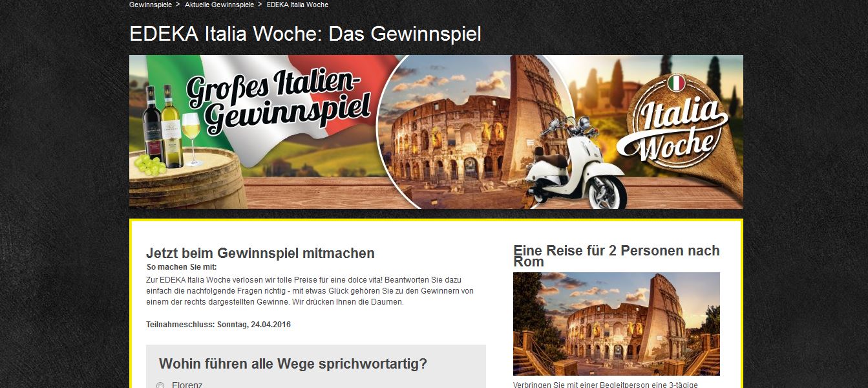Select the Florenz radio button
868x388 pixels.
[160, 385]
